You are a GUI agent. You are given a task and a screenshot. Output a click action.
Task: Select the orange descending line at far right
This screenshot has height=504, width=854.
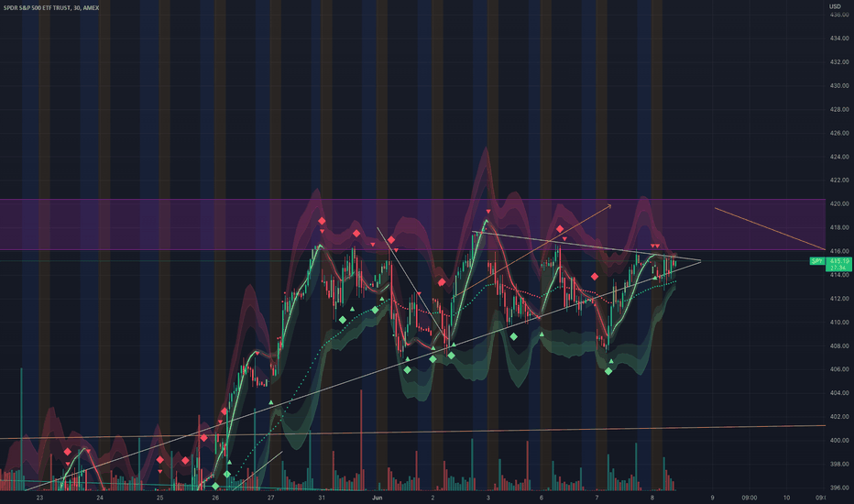(x=770, y=228)
